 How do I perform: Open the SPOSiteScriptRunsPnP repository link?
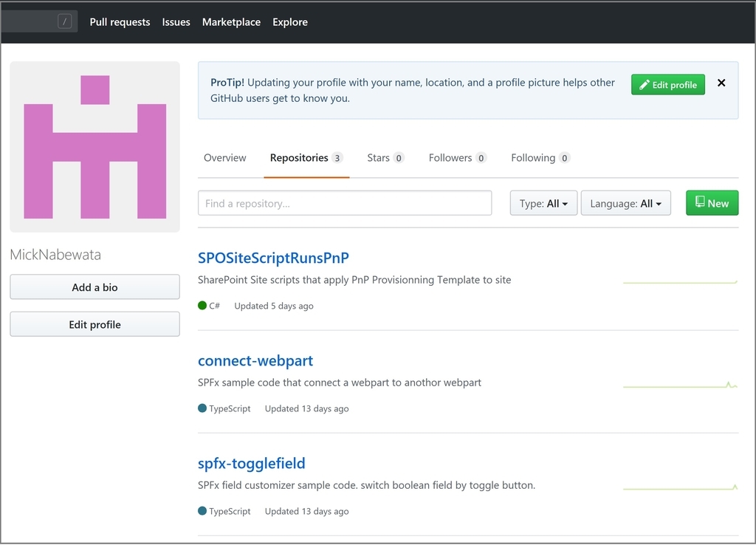pyautogui.click(x=273, y=258)
